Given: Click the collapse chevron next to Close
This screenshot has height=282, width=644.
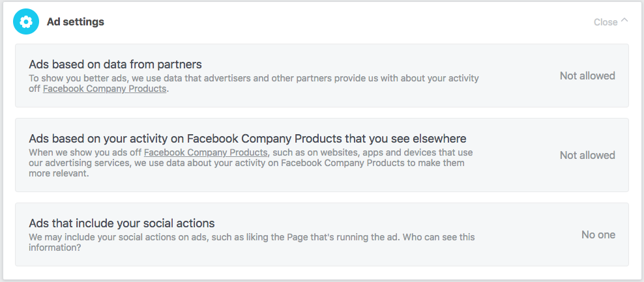Looking at the screenshot, I should 624,21.
